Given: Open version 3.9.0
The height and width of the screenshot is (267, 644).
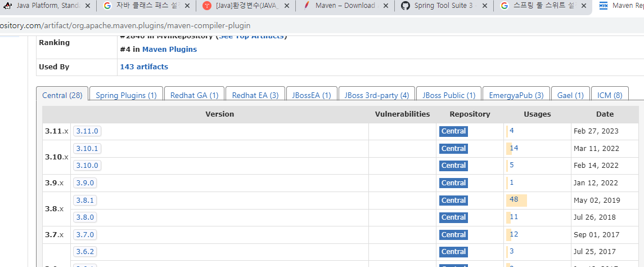Looking at the screenshot, I should pos(85,183).
